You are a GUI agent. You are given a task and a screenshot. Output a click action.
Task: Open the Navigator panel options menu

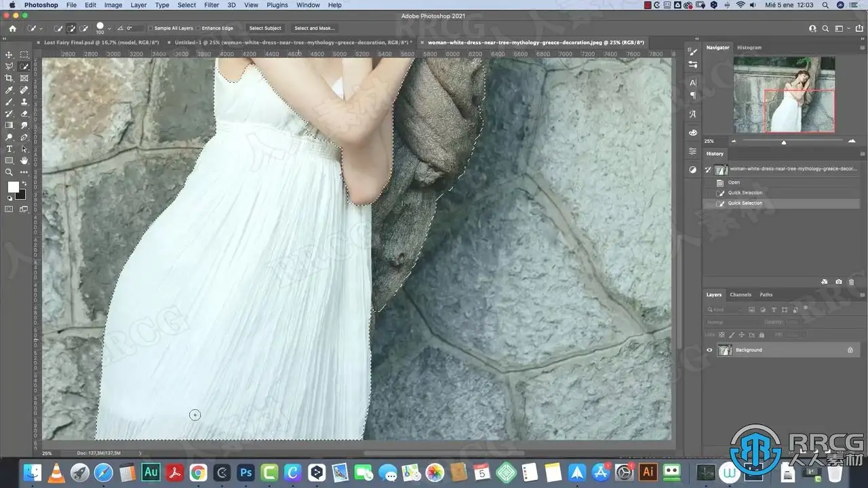pyautogui.click(x=862, y=47)
